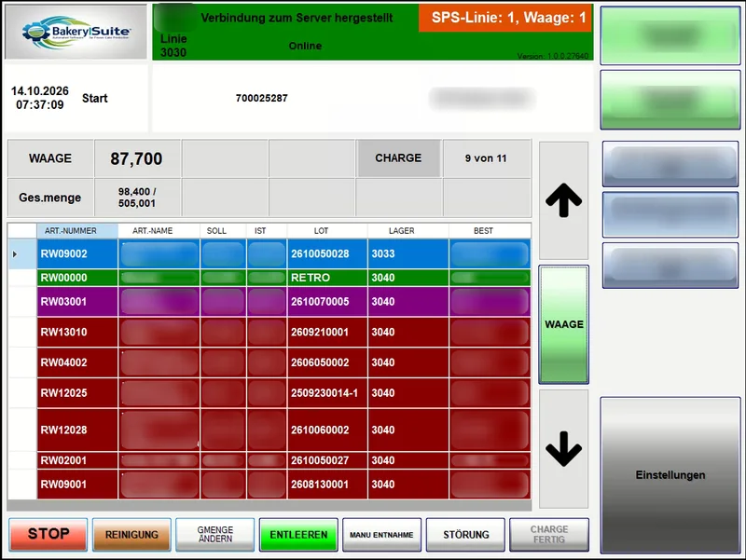Viewport: 746px width, 560px height.
Task: Click the CHARGE label cell
Action: (x=398, y=158)
